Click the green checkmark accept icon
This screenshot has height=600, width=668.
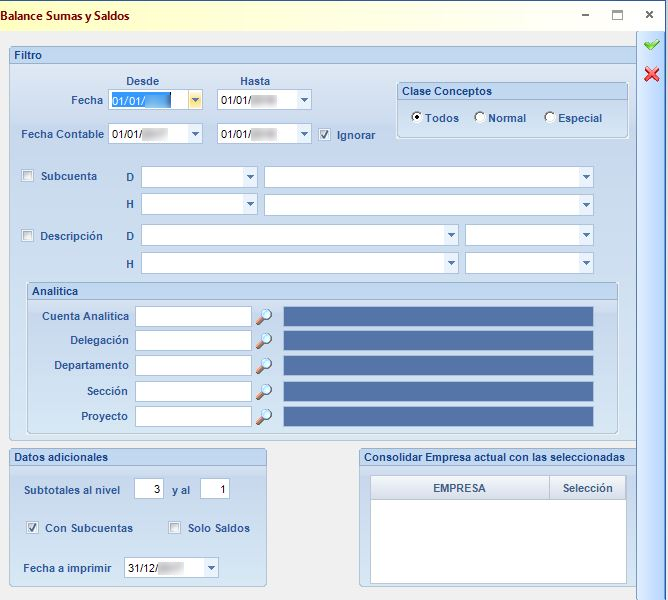(651, 44)
